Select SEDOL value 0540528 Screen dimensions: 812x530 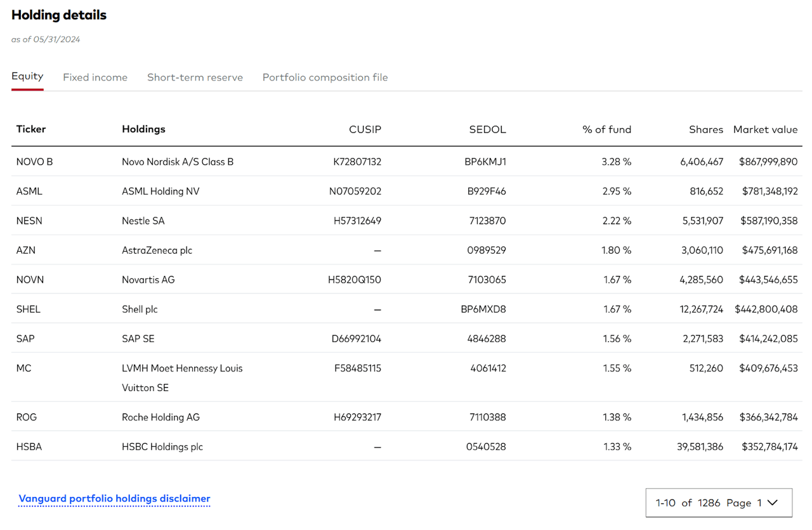(x=487, y=447)
